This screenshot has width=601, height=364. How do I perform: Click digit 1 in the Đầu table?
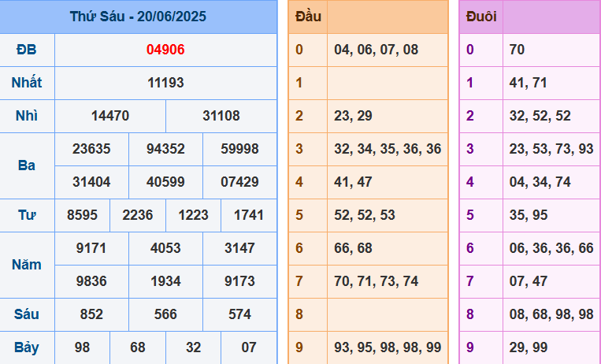(x=299, y=83)
